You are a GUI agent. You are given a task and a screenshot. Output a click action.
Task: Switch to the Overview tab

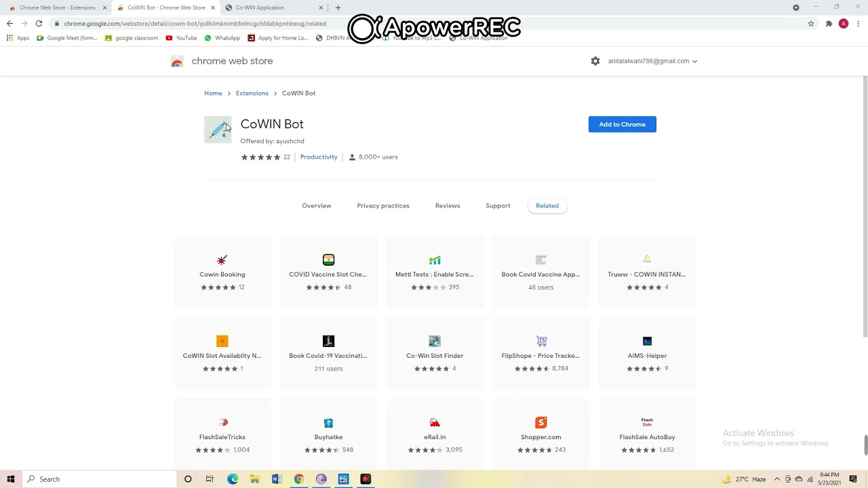coord(317,206)
